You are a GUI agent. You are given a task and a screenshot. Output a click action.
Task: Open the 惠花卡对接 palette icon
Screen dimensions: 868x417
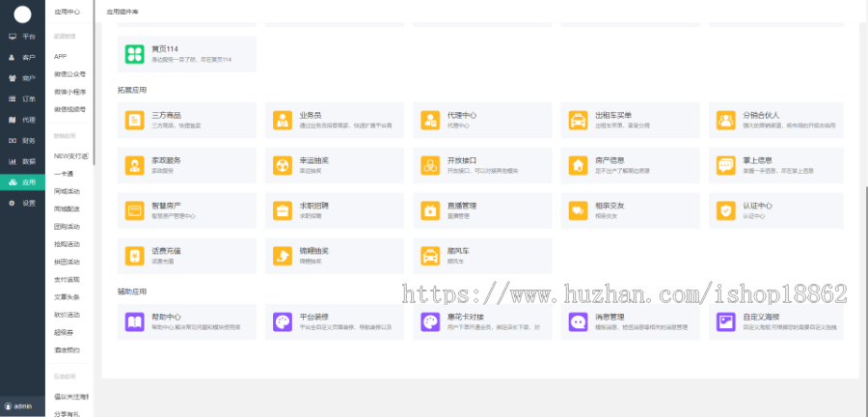coord(430,321)
